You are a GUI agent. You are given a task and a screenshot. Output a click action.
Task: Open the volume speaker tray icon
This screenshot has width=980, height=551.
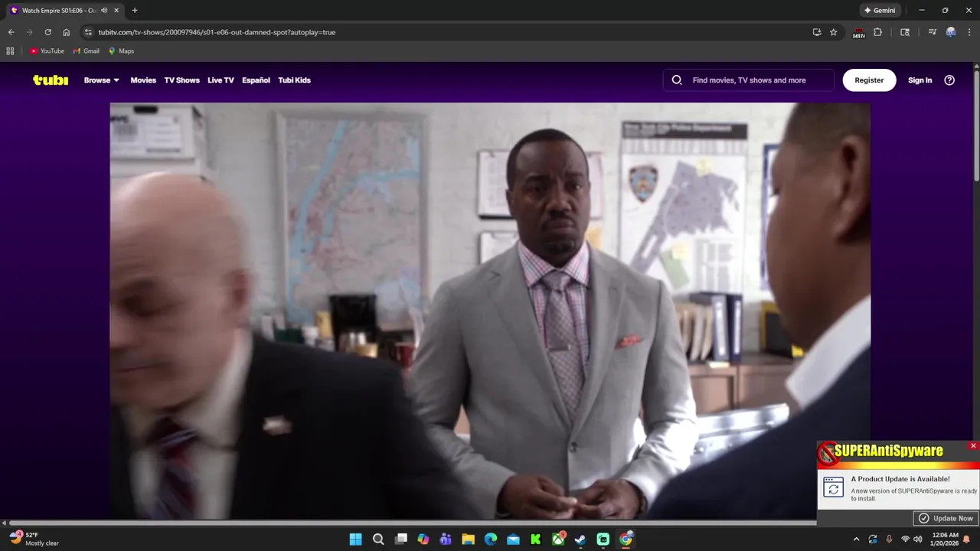pyautogui.click(x=917, y=540)
